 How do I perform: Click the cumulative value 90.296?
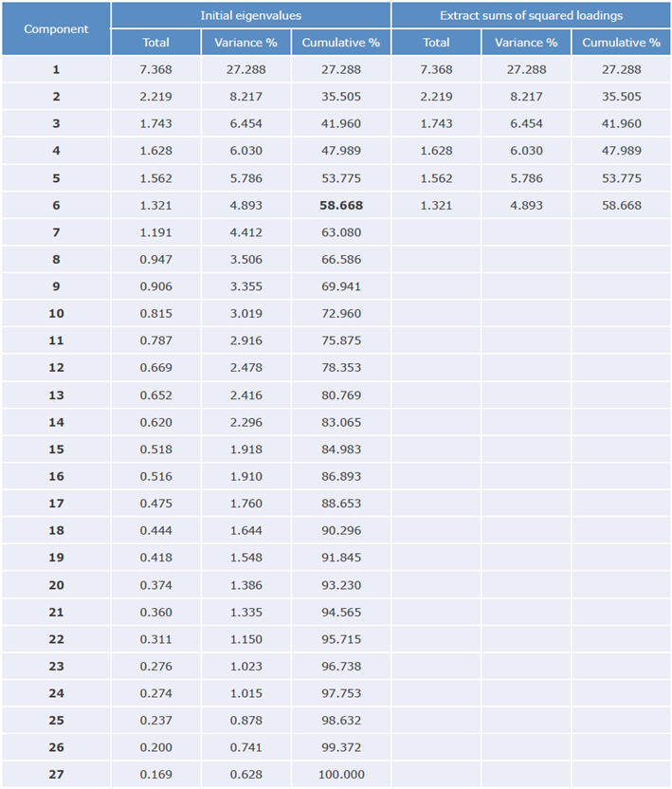(340, 530)
